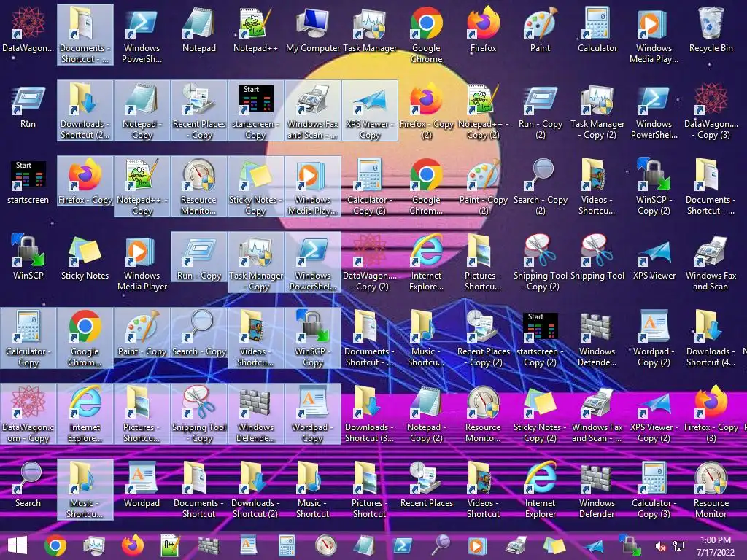Open Windows Fax and Scan from the taskbar
This screenshot has width=747, height=560.
point(516,545)
